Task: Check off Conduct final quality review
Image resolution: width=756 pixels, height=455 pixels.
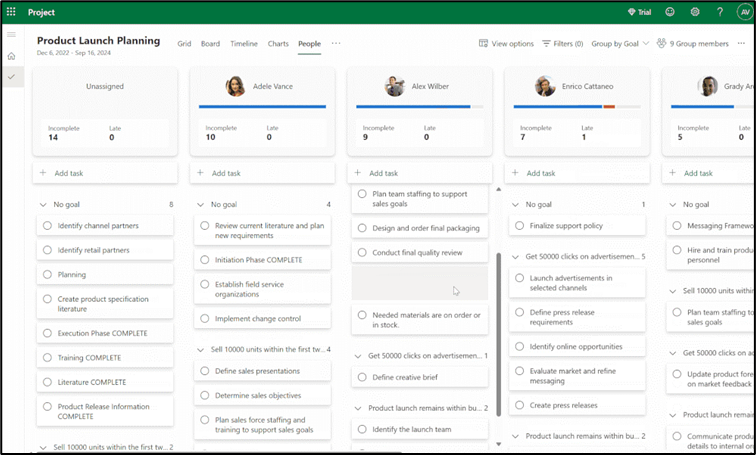Action: [x=362, y=252]
